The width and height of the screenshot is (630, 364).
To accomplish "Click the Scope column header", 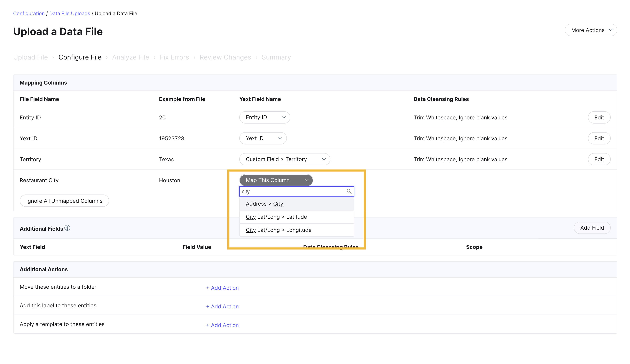I will pyautogui.click(x=474, y=247).
